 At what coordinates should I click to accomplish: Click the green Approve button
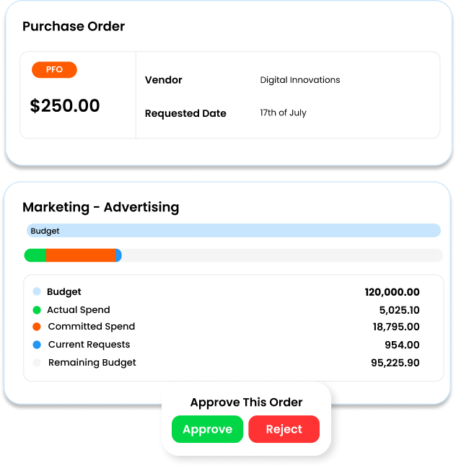pyautogui.click(x=207, y=429)
